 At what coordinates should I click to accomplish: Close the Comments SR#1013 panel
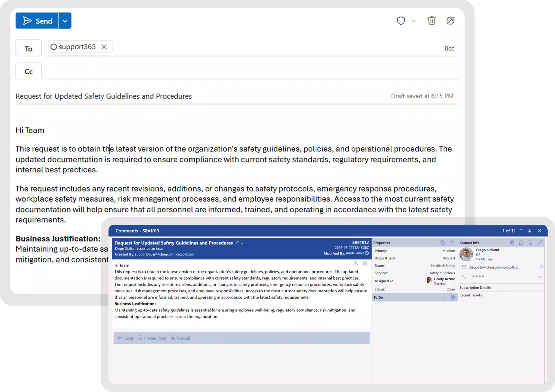point(539,231)
